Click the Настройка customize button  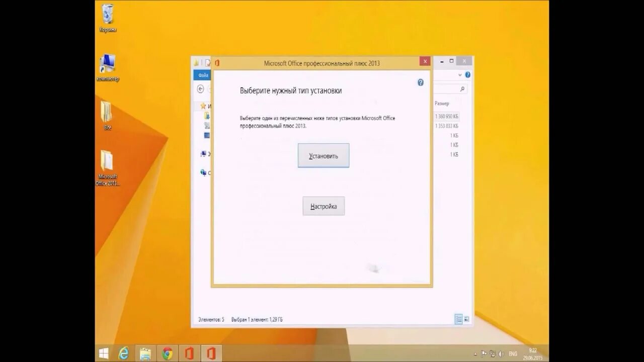tap(324, 206)
